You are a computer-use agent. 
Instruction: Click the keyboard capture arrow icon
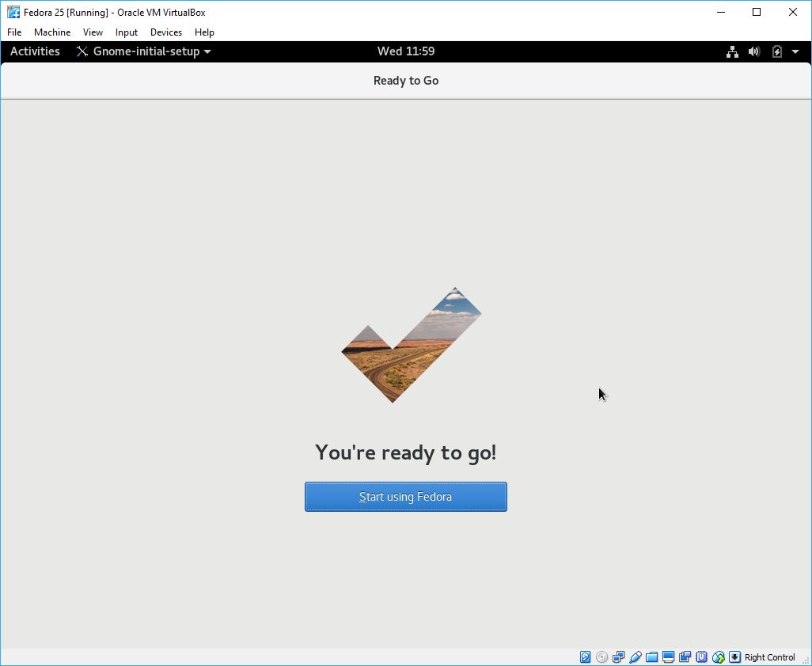tap(734, 657)
